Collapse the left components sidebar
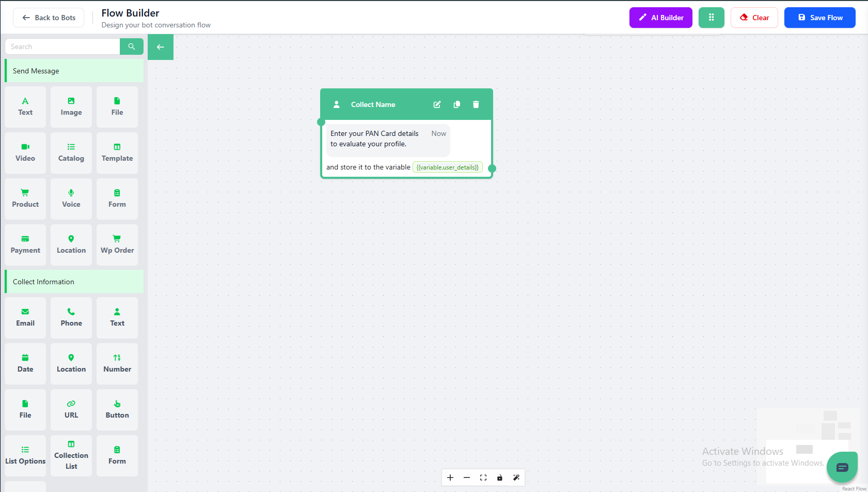This screenshot has height=492, width=868. (x=161, y=47)
